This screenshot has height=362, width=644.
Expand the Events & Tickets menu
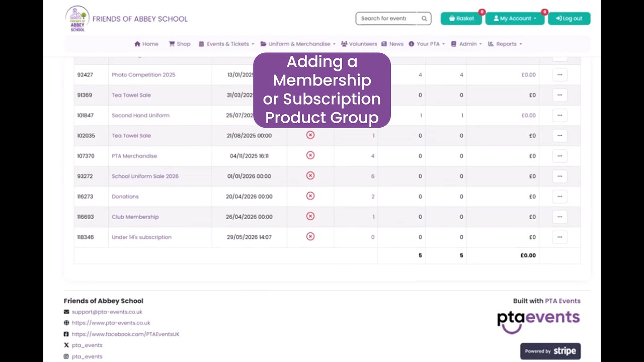click(x=226, y=44)
